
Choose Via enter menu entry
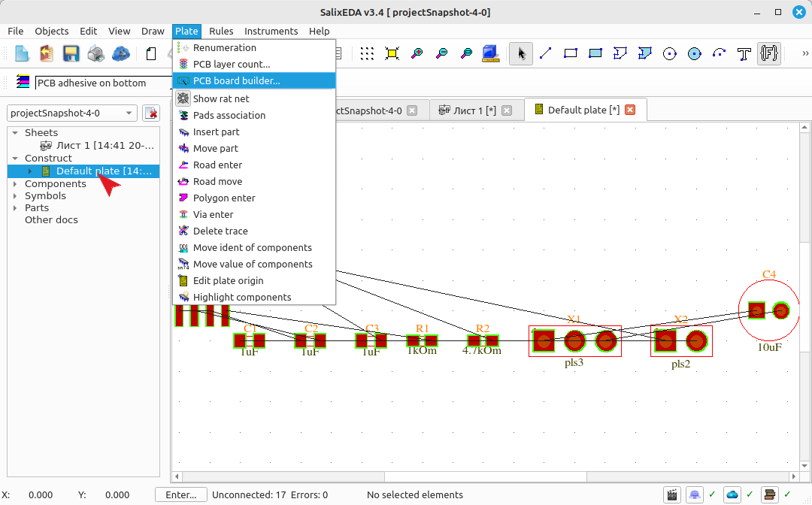[x=254, y=215]
